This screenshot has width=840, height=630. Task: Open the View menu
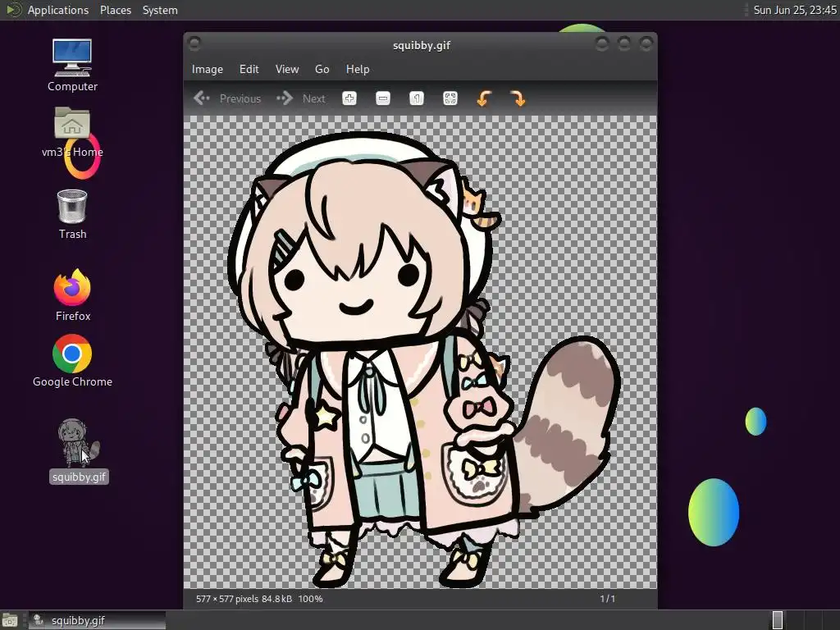(x=287, y=69)
